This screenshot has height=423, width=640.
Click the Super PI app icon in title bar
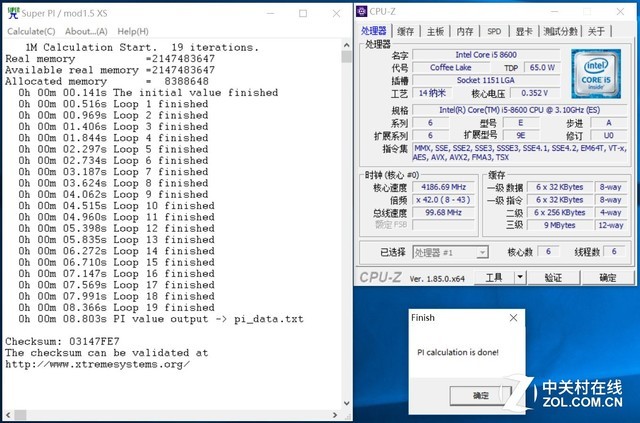click(x=13, y=13)
